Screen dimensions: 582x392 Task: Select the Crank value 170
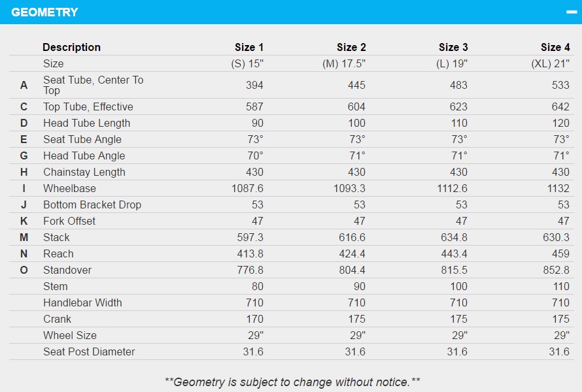pyautogui.click(x=254, y=319)
